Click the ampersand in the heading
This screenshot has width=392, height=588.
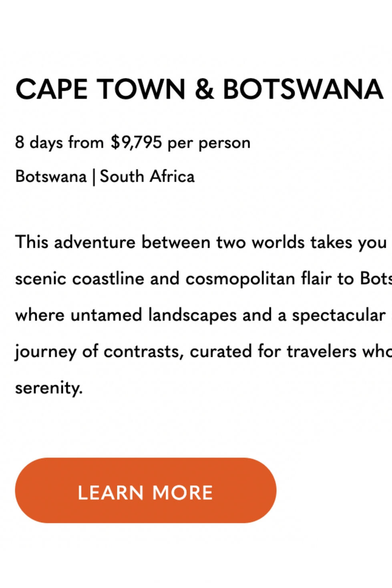[204, 89]
